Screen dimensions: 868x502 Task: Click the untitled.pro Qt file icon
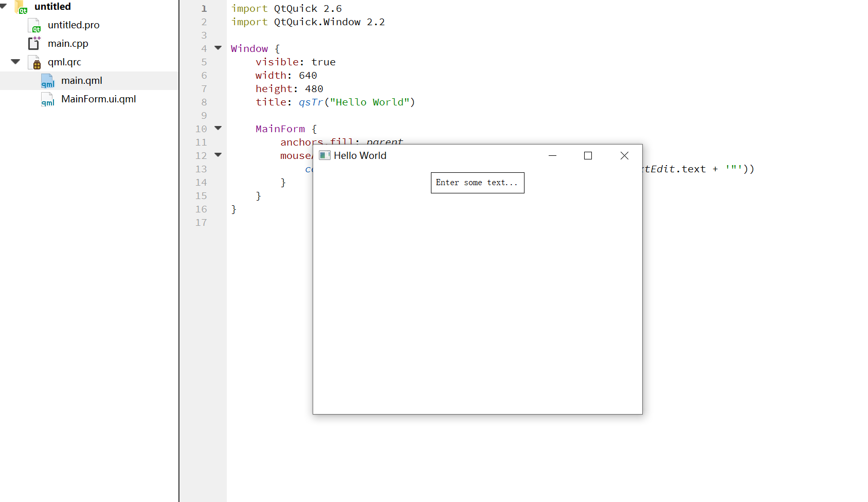(x=34, y=25)
